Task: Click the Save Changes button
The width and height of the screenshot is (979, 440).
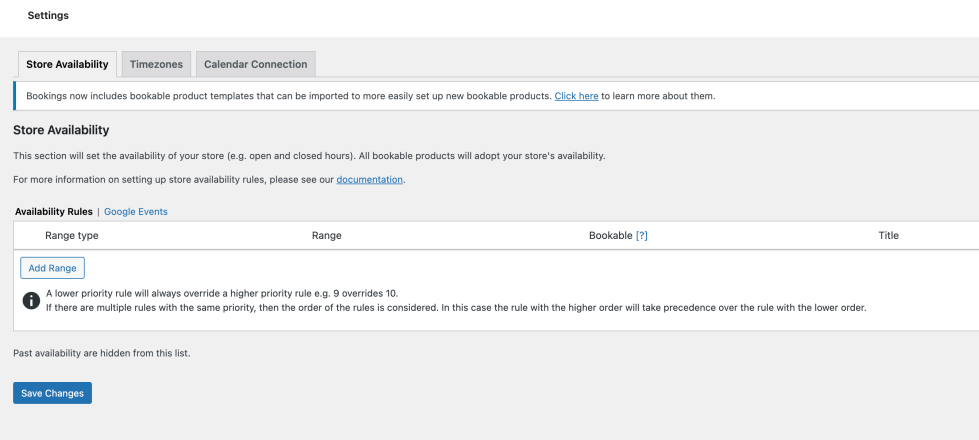Action: 52,393
